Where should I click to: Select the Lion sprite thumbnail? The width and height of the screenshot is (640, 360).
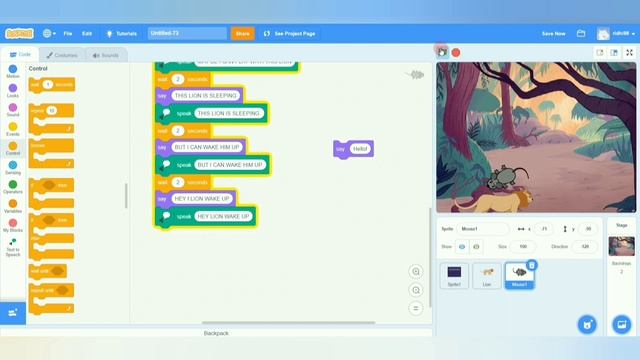pos(487,276)
